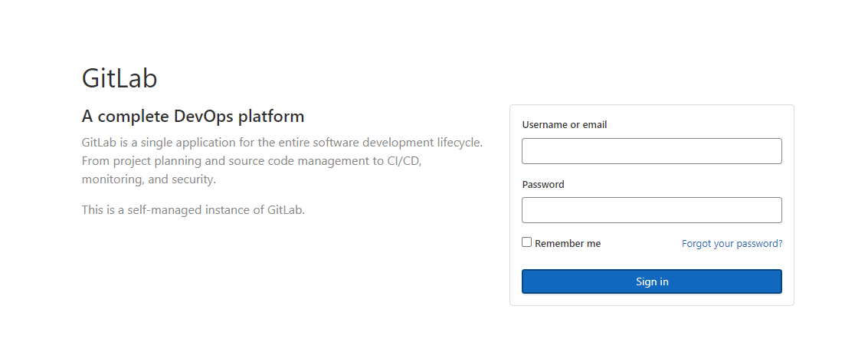
Task: Click into the Password input field
Action: point(651,210)
